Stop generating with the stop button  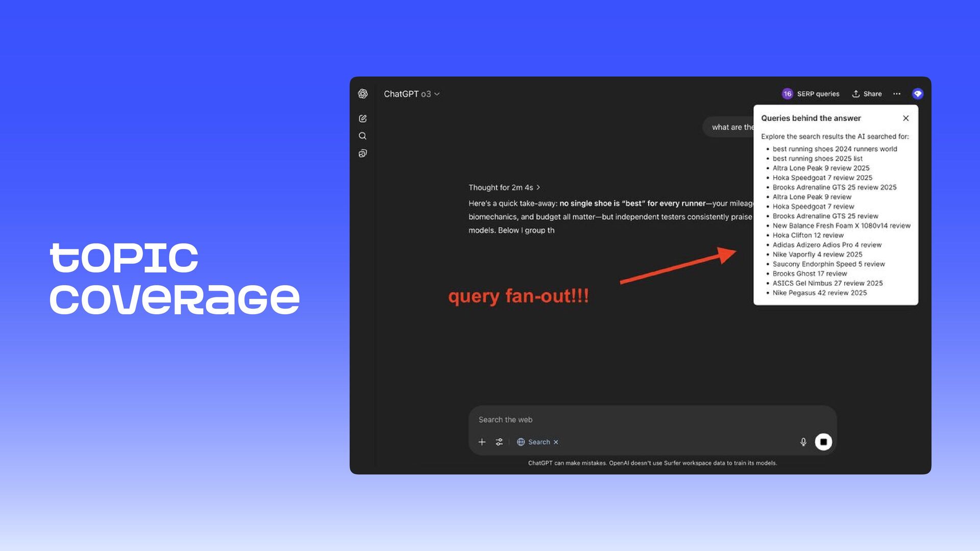tap(823, 442)
